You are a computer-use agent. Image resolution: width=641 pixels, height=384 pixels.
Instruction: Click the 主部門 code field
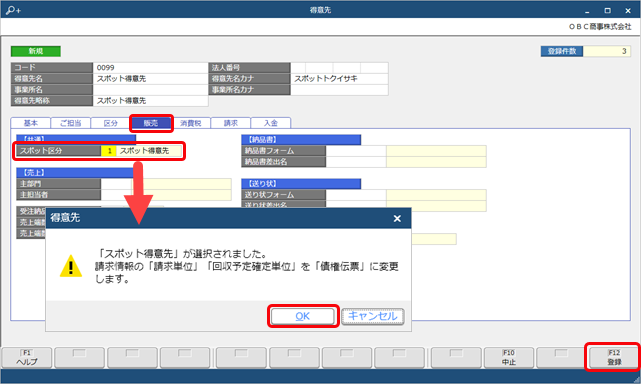coord(116,184)
